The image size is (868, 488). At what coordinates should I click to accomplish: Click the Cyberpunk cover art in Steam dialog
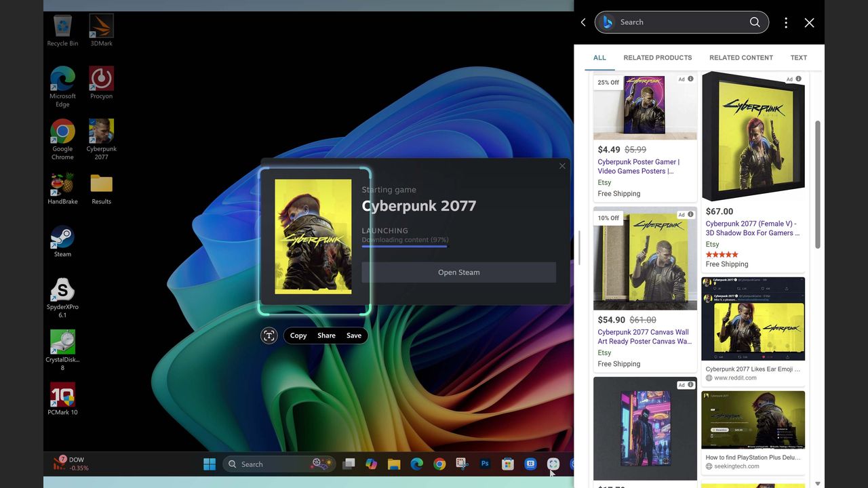pyautogui.click(x=313, y=237)
